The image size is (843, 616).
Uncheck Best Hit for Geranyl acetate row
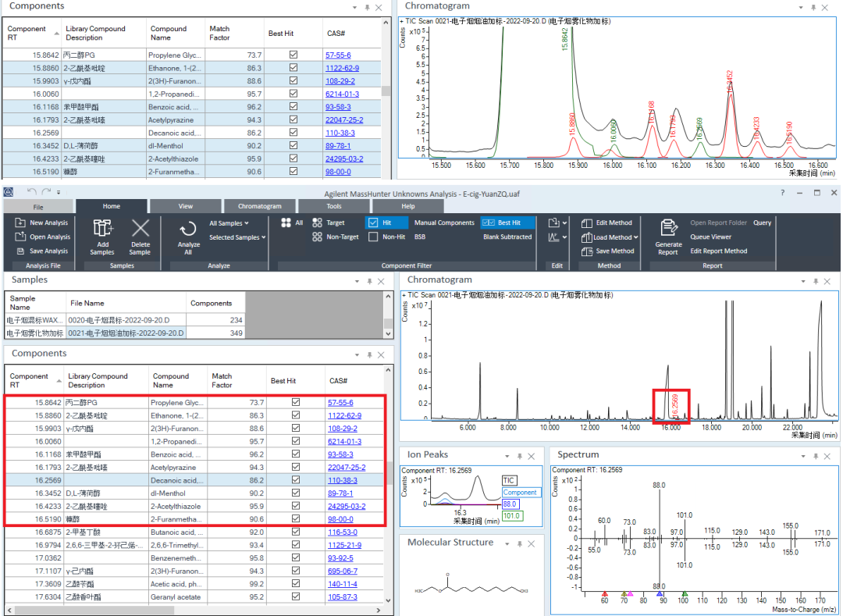[296, 596]
